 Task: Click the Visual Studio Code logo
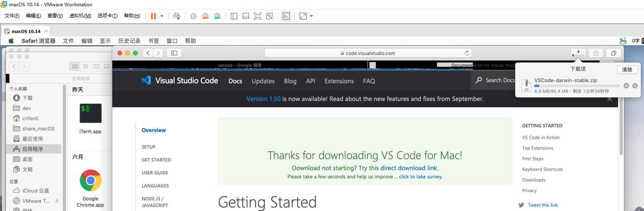point(179,81)
